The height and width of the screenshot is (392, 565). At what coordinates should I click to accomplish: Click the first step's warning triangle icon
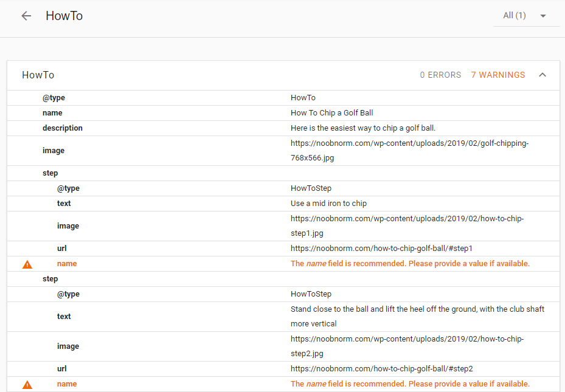tap(27, 264)
